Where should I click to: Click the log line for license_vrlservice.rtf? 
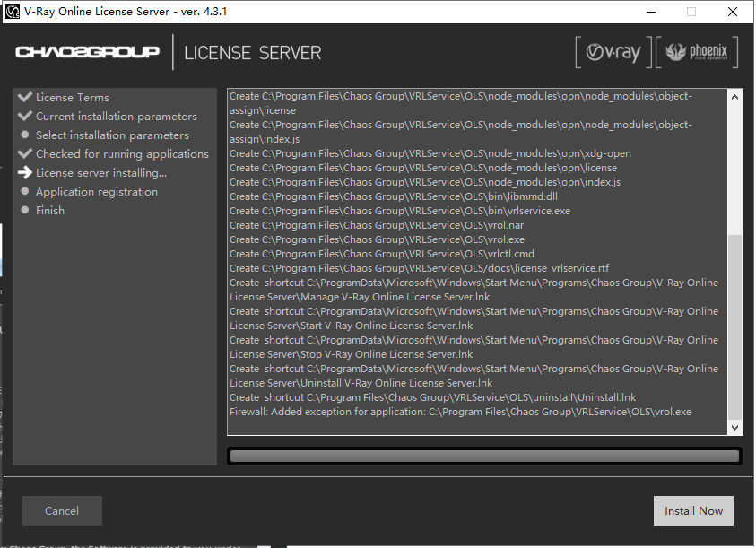coord(419,268)
